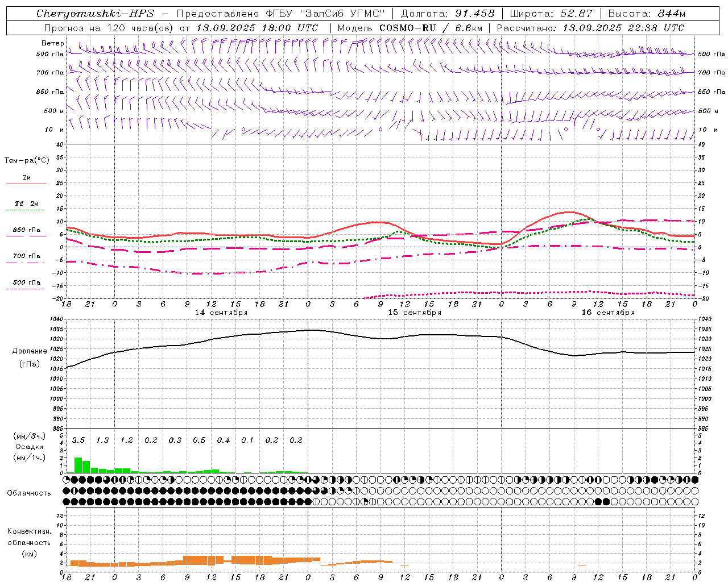Click the 'Широта: 52.87' latitude value
The image size is (728, 582).
click(551, 14)
